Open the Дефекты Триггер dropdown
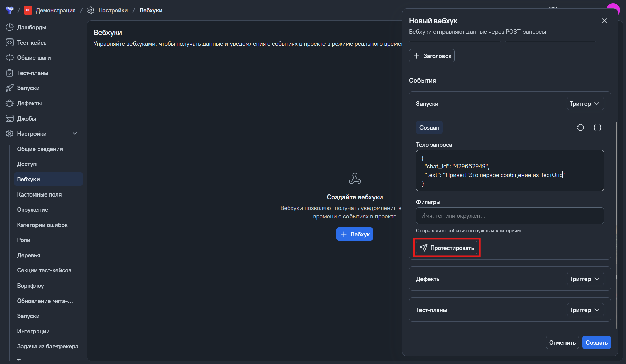Viewport: 626px width, 364px height. (585, 279)
